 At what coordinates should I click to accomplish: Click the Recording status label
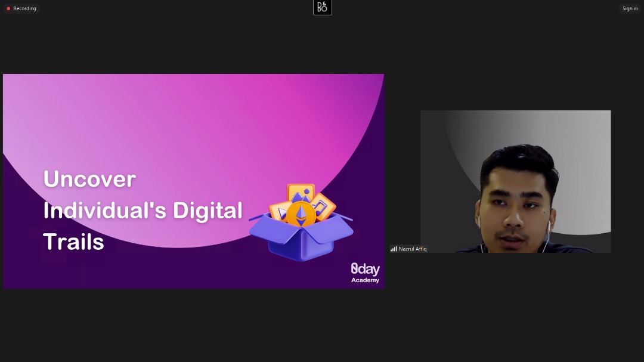[x=24, y=8]
